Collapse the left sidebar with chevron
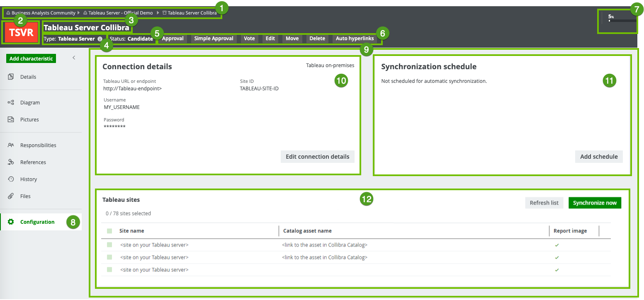Viewport: 644px width, 300px height. 74,58
